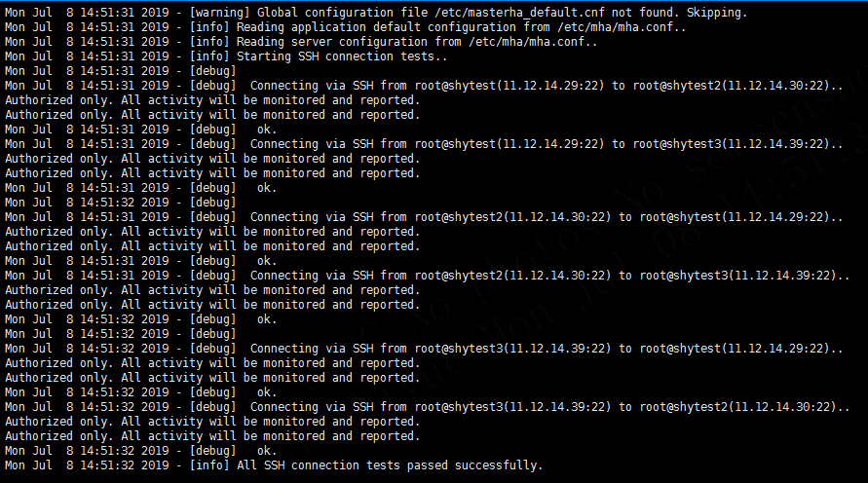This screenshot has height=483, width=868.
Task: Click the 'application default configuration' info line
Action: tap(346, 27)
